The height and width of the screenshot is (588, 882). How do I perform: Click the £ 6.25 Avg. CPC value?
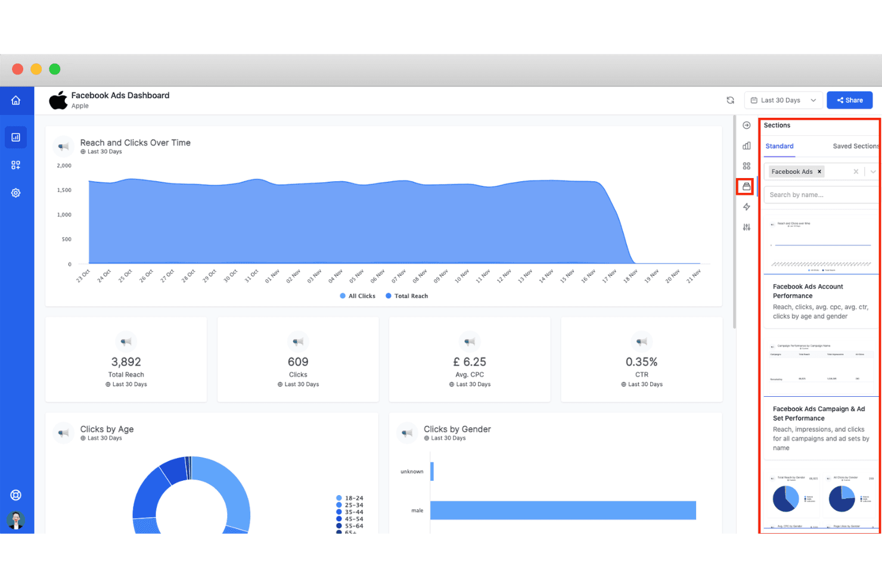point(470,362)
